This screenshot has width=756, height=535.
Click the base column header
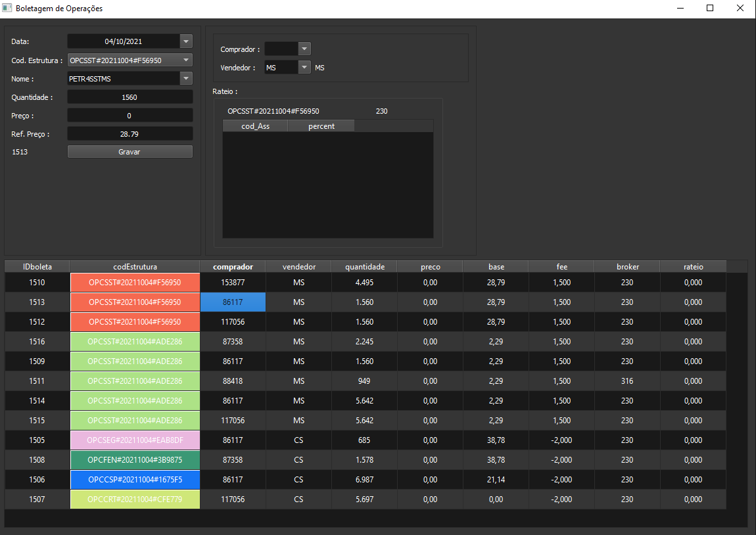496,267
